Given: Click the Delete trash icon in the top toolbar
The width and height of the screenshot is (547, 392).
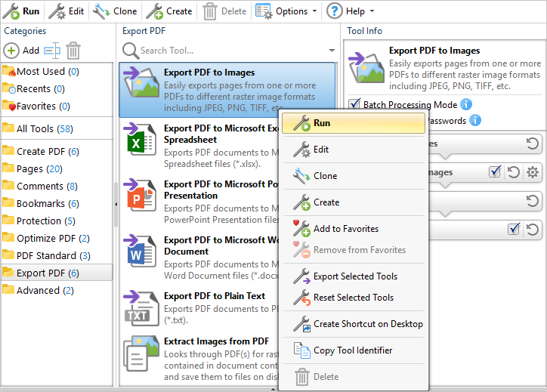Looking at the screenshot, I should pyautogui.click(x=210, y=11).
